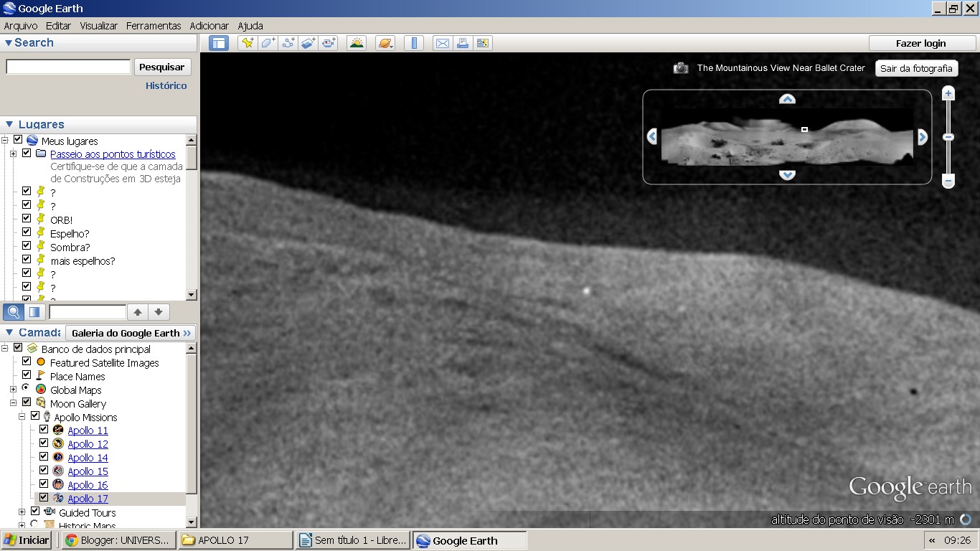Click the Fazer login button

[921, 43]
